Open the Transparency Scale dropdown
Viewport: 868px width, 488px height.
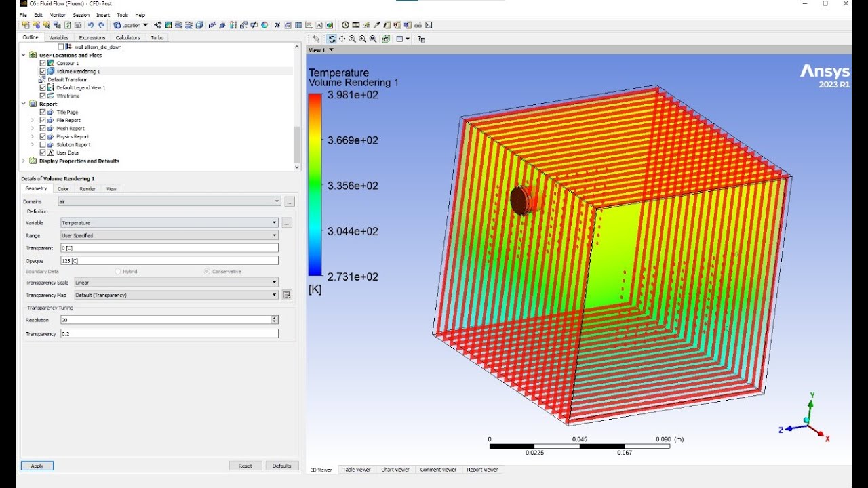[x=176, y=282]
